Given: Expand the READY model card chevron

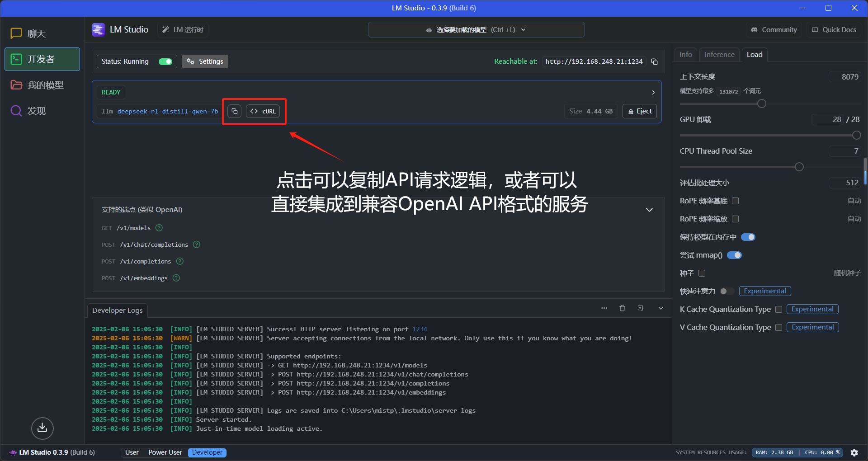Looking at the screenshot, I should (653, 92).
